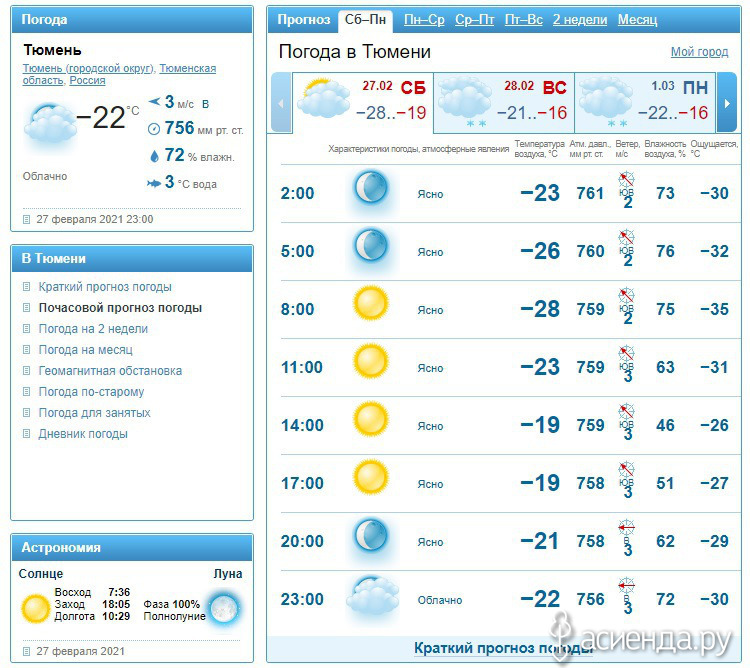Switch to the Пн–Ср forecast tab

[x=424, y=20]
